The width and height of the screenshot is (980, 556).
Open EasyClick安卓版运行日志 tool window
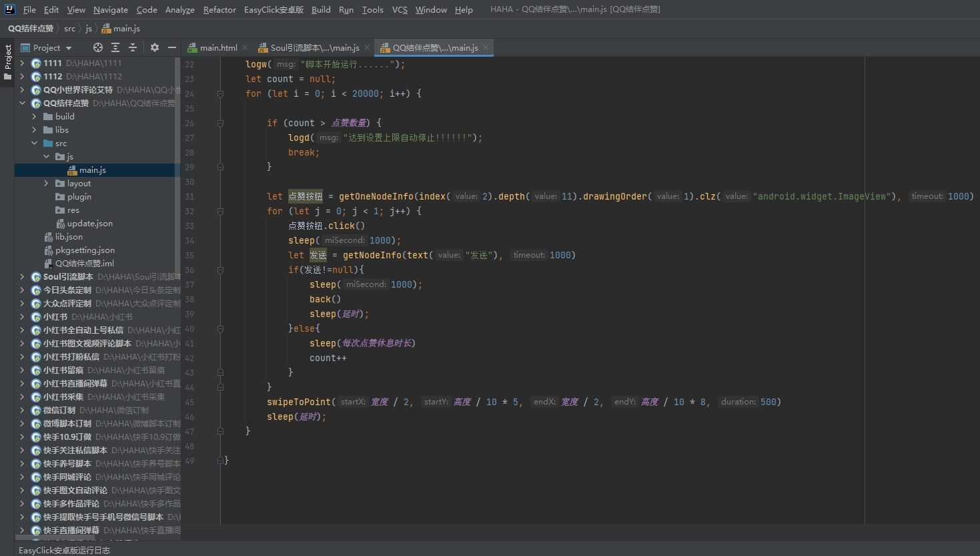[x=64, y=550]
